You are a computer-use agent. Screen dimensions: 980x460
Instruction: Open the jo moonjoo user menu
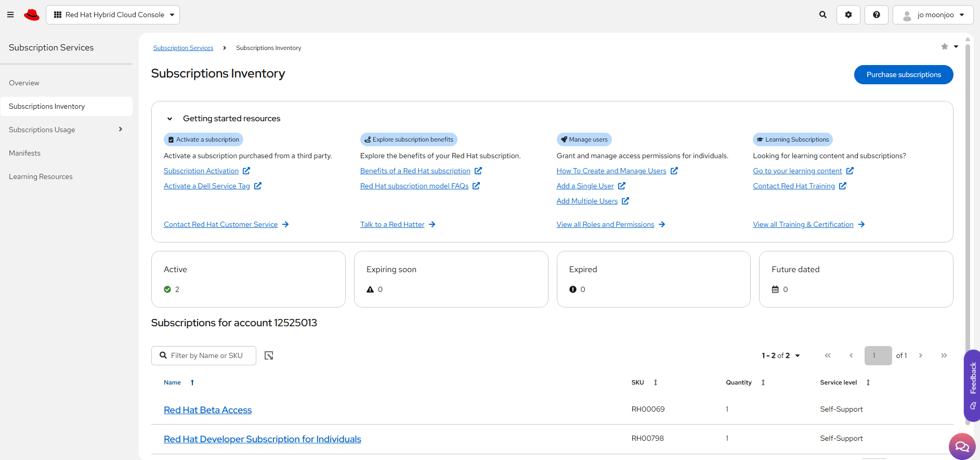pyautogui.click(x=933, y=15)
